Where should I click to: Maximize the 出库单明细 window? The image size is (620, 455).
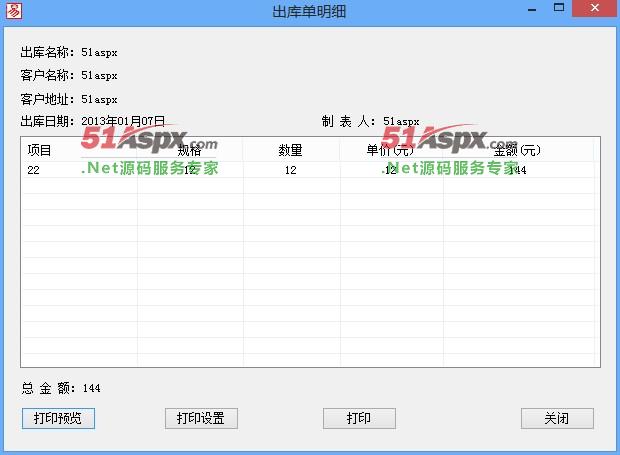[x=559, y=8]
